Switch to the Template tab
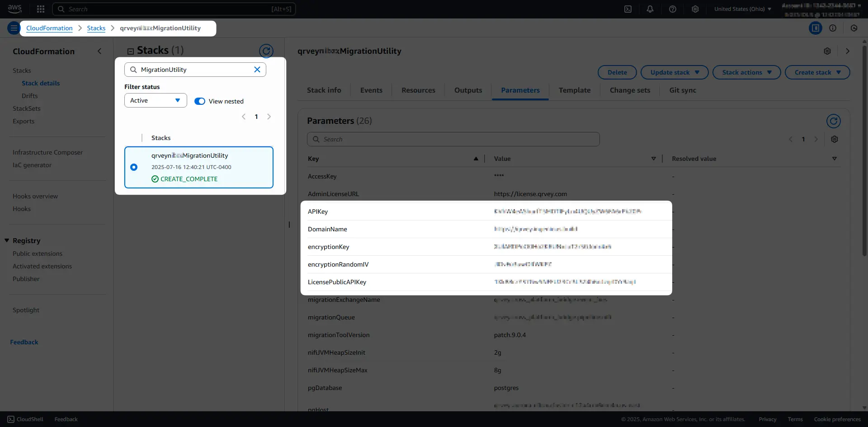This screenshot has width=868, height=427. [575, 90]
